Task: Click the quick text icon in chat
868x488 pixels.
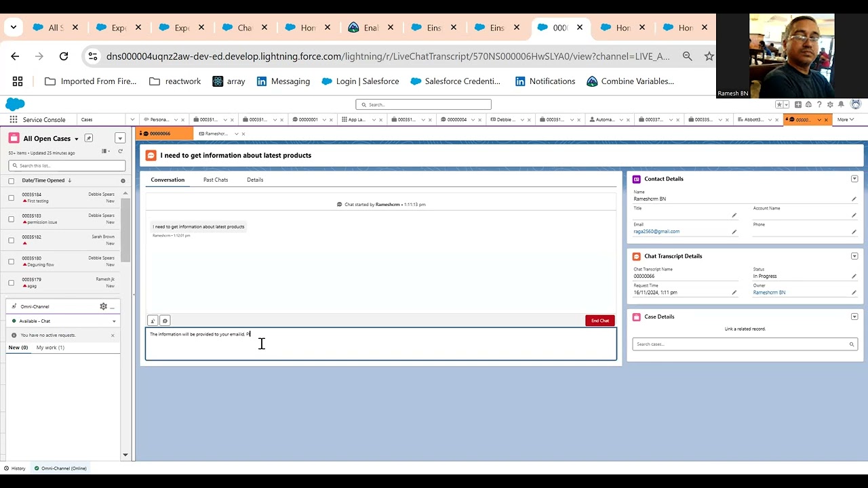Action: [x=165, y=321]
